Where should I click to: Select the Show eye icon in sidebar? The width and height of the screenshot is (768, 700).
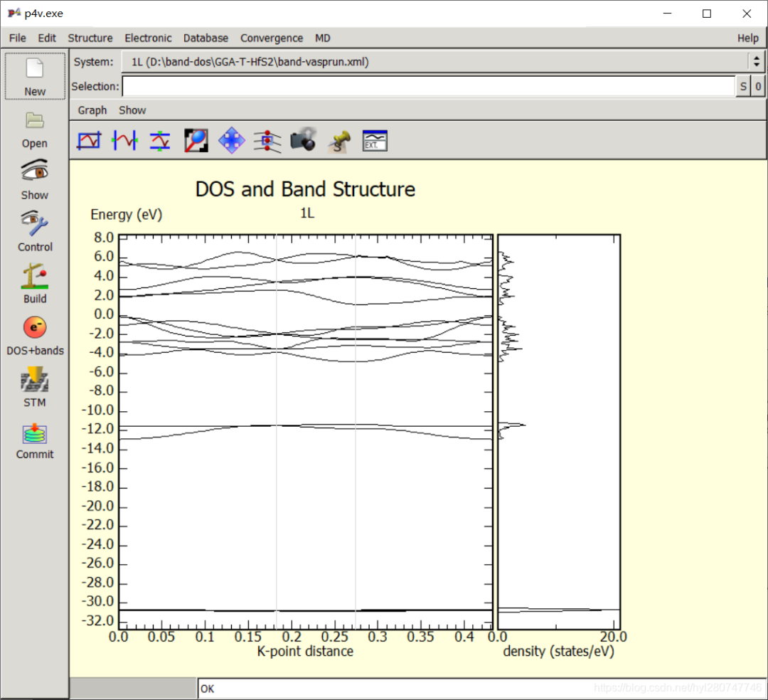tap(35, 171)
